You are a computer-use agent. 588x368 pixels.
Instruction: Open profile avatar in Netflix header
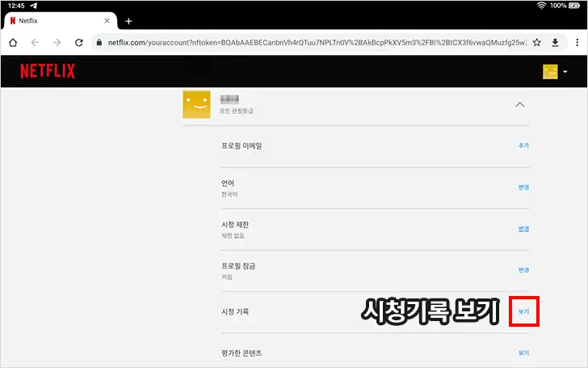[550, 72]
